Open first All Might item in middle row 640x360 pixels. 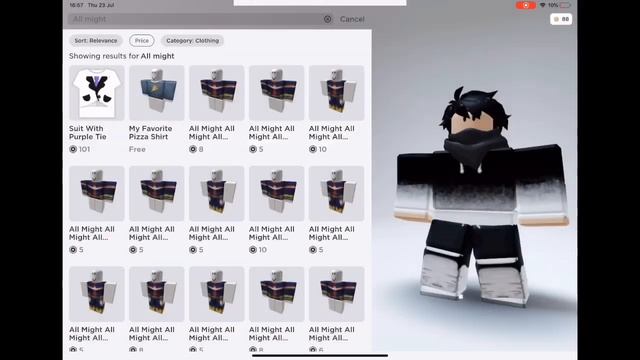coord(97,193)
